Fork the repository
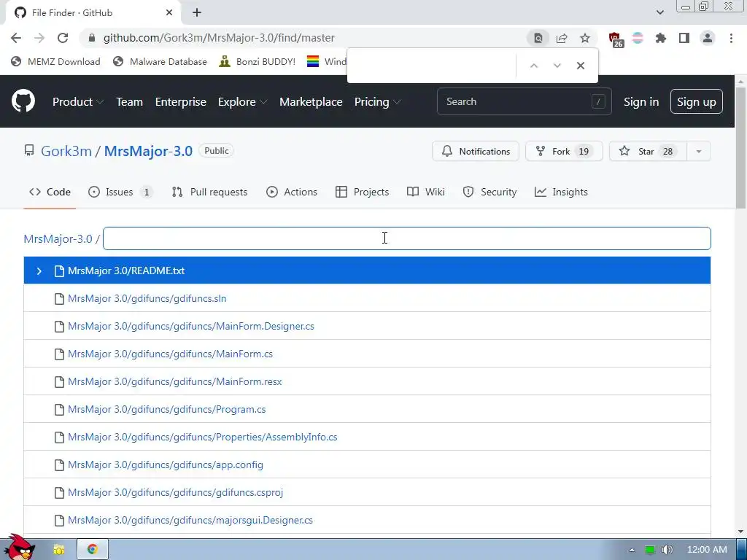 click(x=564, y=152)
